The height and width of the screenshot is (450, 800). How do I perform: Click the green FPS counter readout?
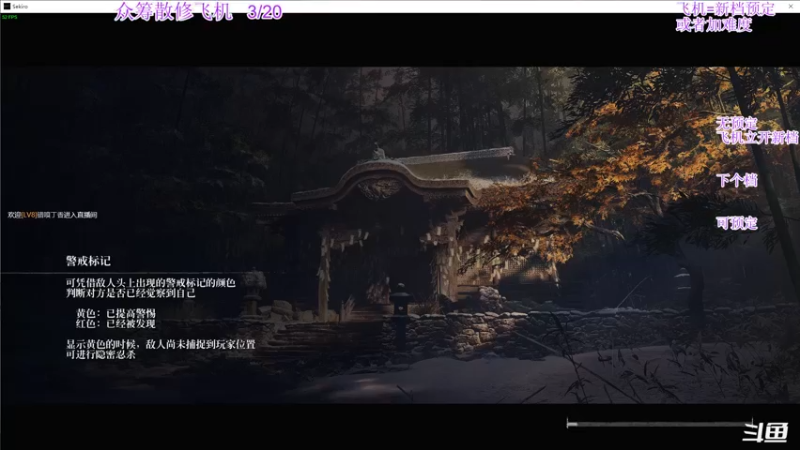[x=9, y=17]
